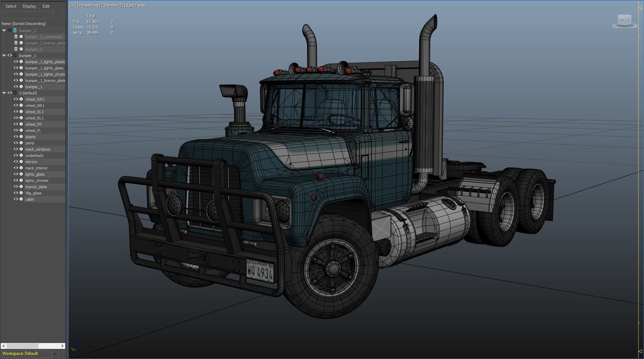
Task: Click the object dot beside wheel_RL2
Action: pos(21,112)
